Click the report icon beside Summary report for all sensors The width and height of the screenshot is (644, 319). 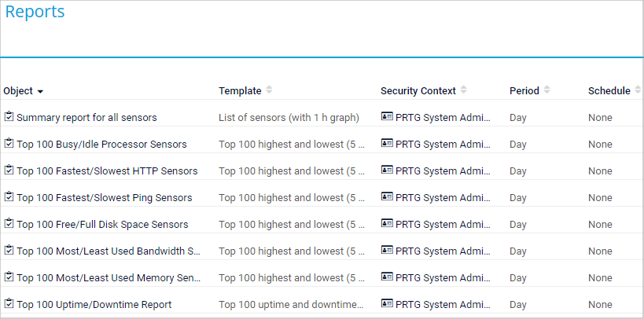(9, 117)
